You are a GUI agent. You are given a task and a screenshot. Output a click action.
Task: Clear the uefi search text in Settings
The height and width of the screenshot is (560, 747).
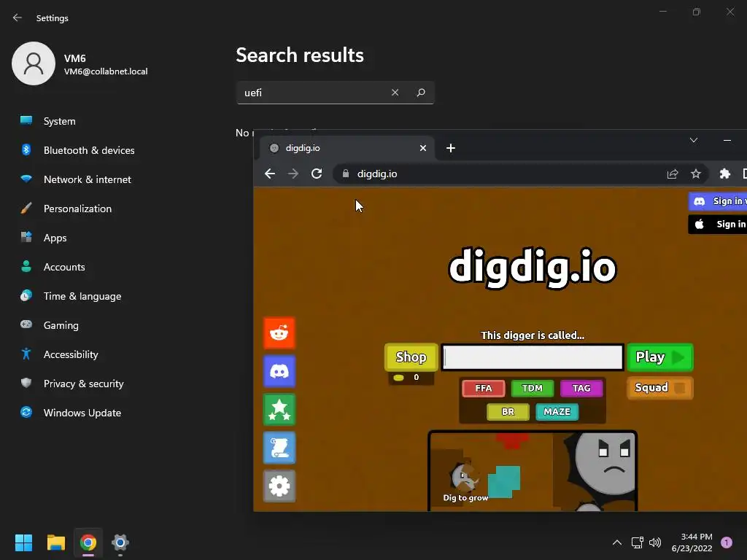pyautogui.click(x=395, y=93)
